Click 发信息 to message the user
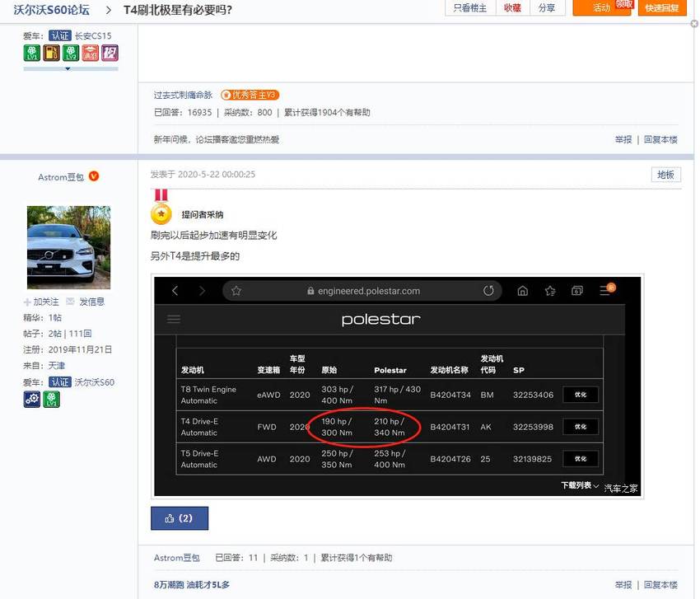The height and width of the screenshot is (599, 700). (x=86, y=302)
